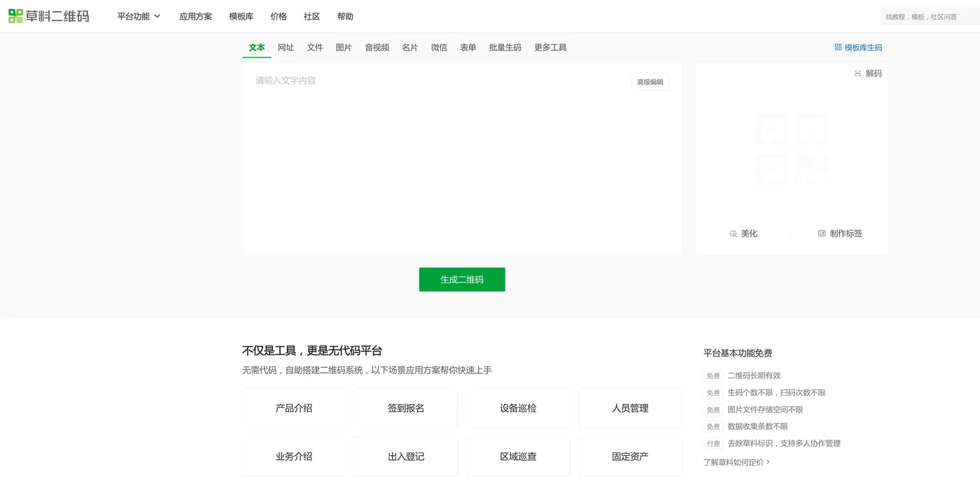Screen dimensions: 980x479
Task: Click the text 数据收集条数不限
Action: click(x=757, y=427)
